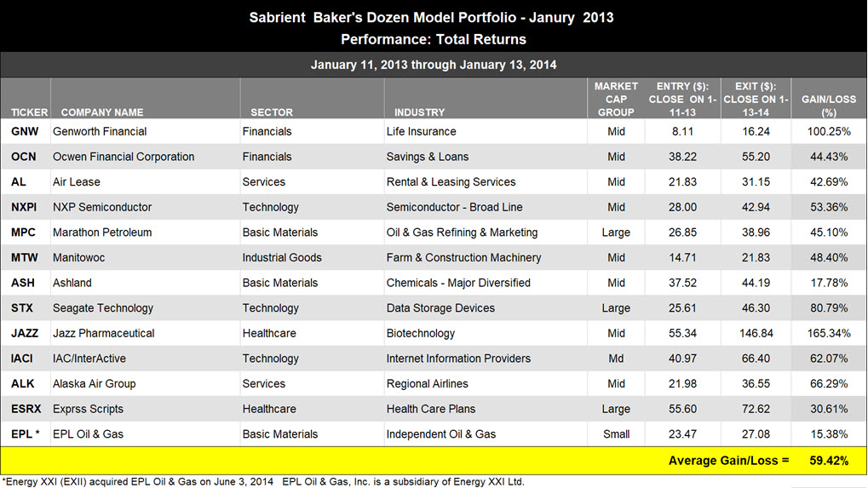The width and height of the screenshot is (868, 488).
Task: Click the Md market cap cell
Action: click(x=616, y=359)
